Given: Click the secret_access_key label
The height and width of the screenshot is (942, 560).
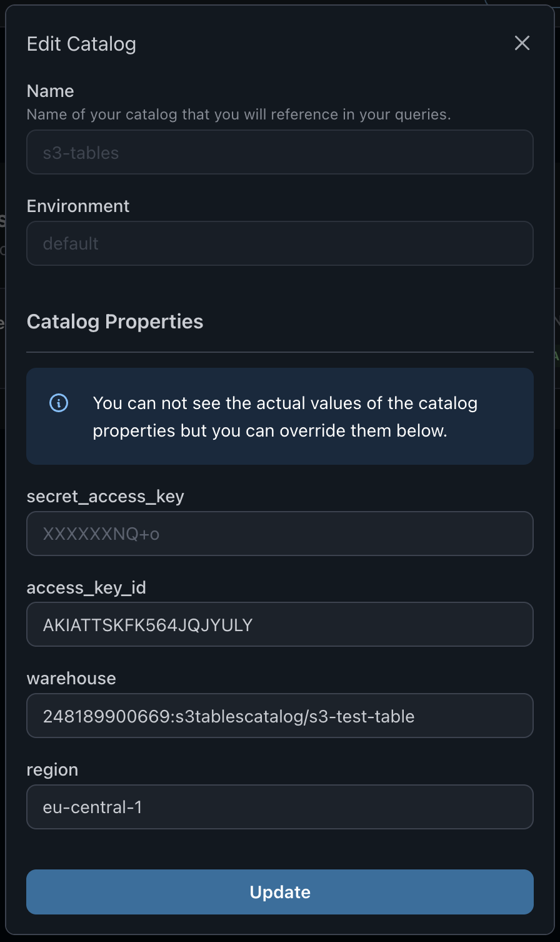Looking at the screenshot, I should coord(105,496).
